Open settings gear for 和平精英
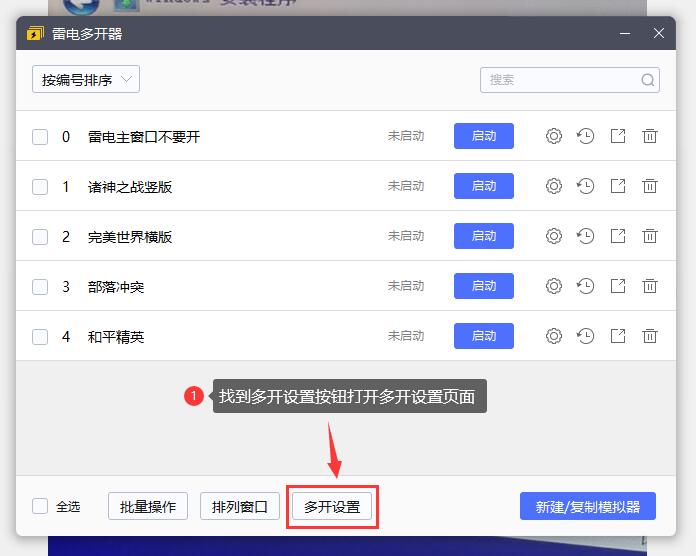The width and height of the screenshot is (696, 556). click(554, 336)
